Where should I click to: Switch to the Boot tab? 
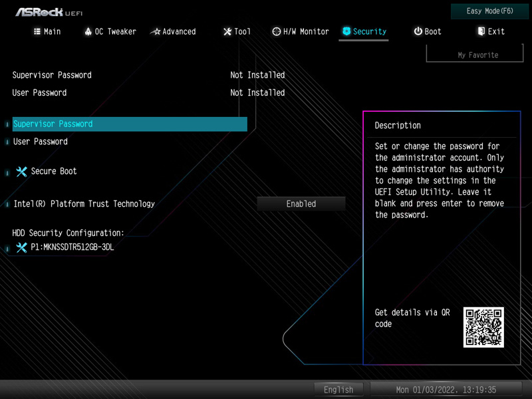coord(428,31)
